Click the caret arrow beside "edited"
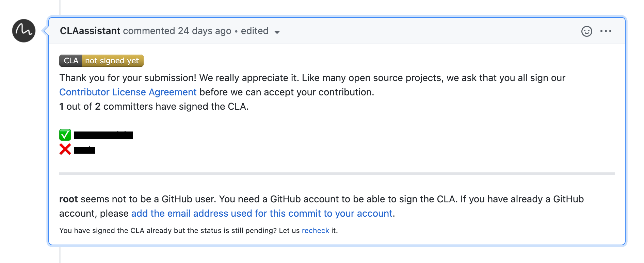 click(x=277, y=32)
